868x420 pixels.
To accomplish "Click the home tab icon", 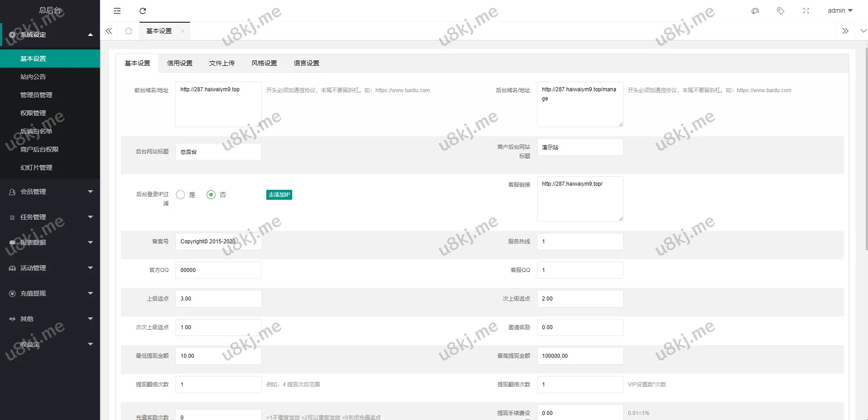I will pyautogui.click(x=129, y=31).
